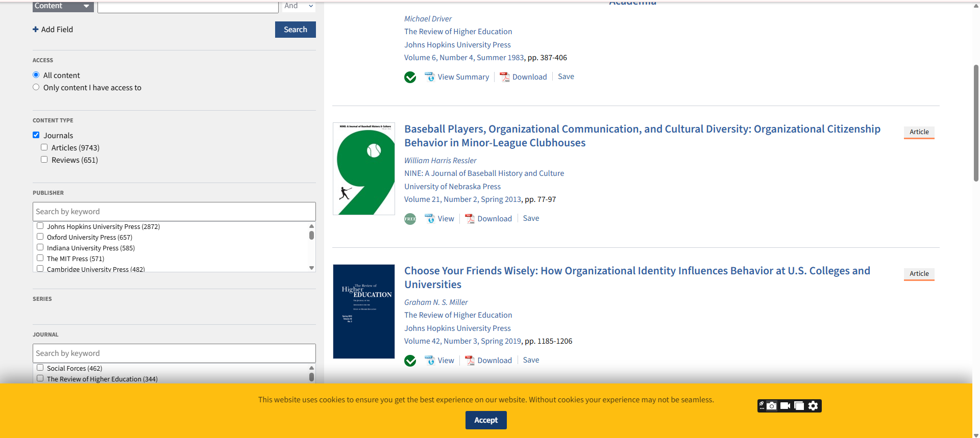Image resolution: width=980 pixels, height=438 pixels.
Task: Open the And operator dropdown
Action: coord(299,6)
